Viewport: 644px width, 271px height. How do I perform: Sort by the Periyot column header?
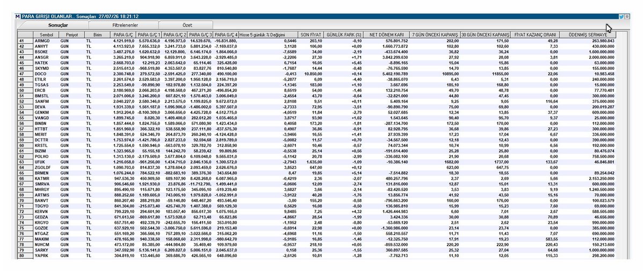[x=72, y=35]
